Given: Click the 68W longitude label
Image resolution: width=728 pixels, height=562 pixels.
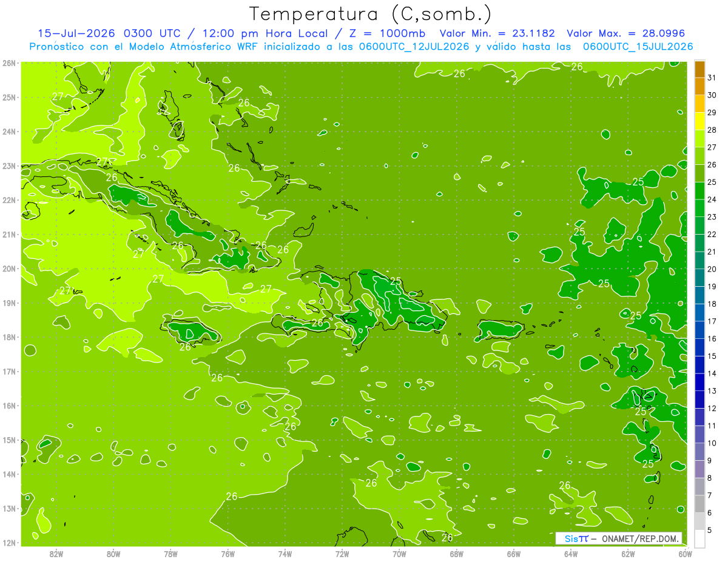Looking at the screenshot, I should coord(457,554).
